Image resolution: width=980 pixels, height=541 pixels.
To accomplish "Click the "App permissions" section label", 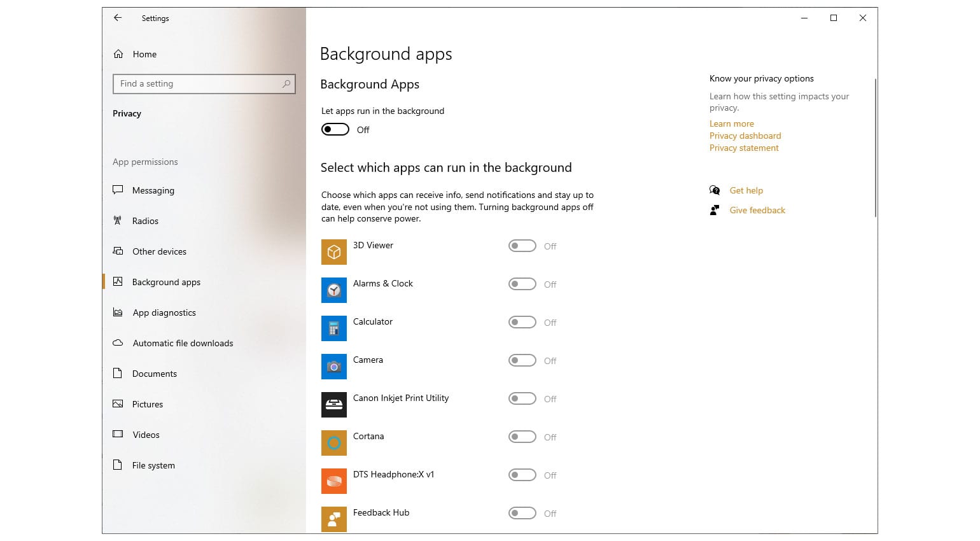I will (x=145, y=162).
